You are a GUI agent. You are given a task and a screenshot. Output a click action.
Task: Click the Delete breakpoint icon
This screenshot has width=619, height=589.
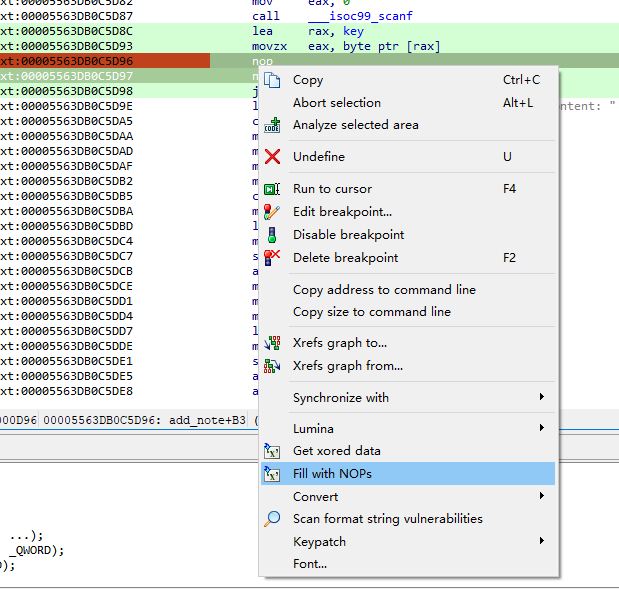click(272, 258)
